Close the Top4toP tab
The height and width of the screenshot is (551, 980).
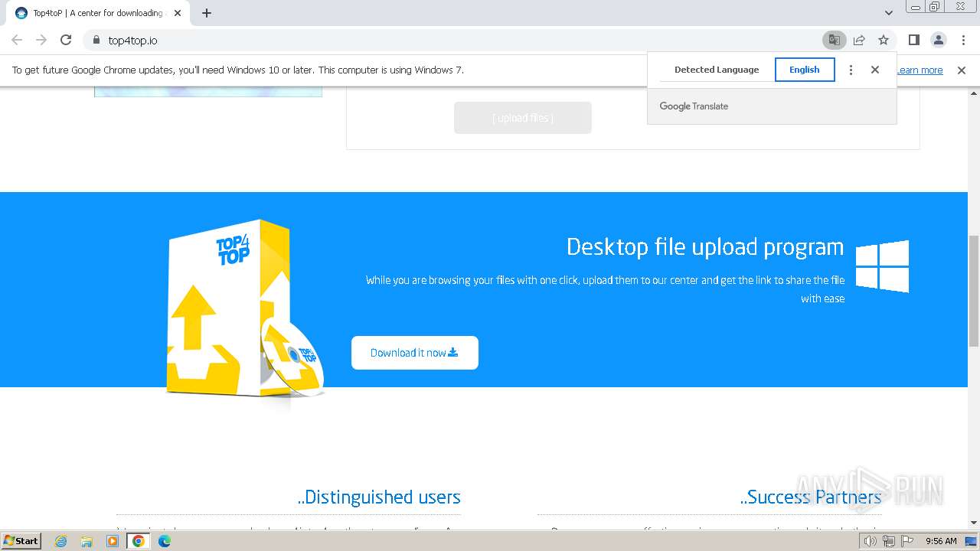pyautogui.click(x=178, y=13)
